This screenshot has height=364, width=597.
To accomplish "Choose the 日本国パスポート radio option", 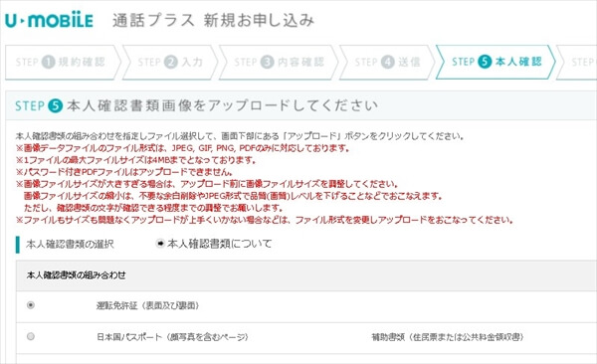I will click(31, 336).
